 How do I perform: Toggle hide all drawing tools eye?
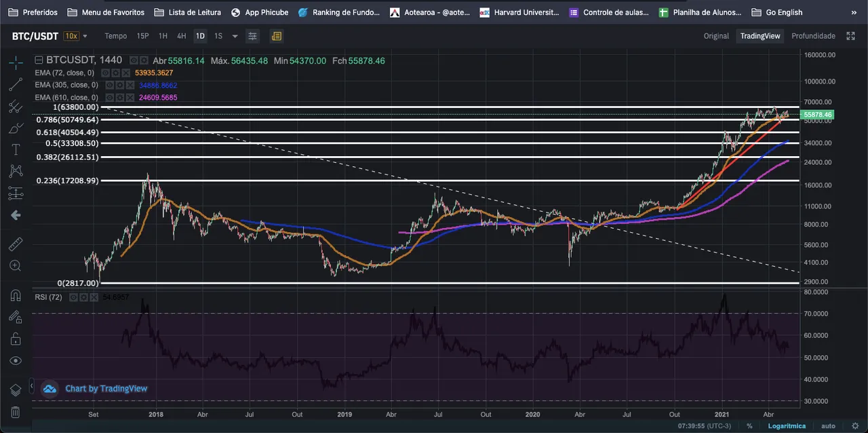(16, 360)
